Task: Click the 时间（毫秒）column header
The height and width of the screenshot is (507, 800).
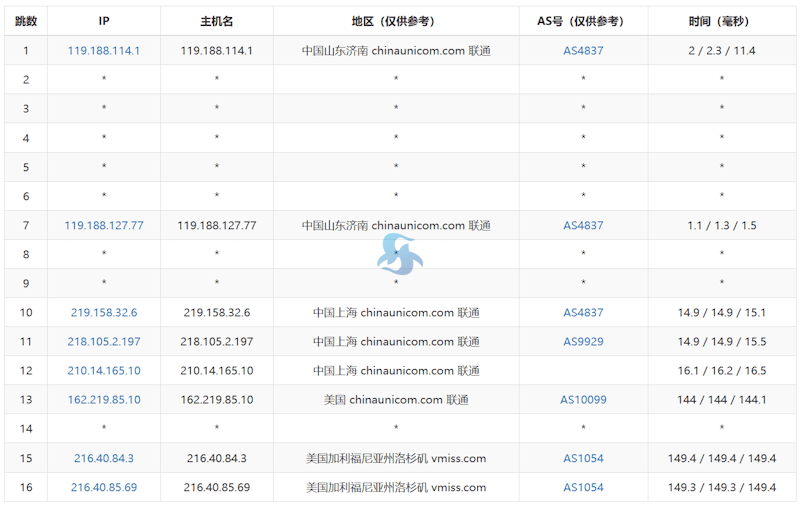Action: pyautogui.click(x=721, y=21)
